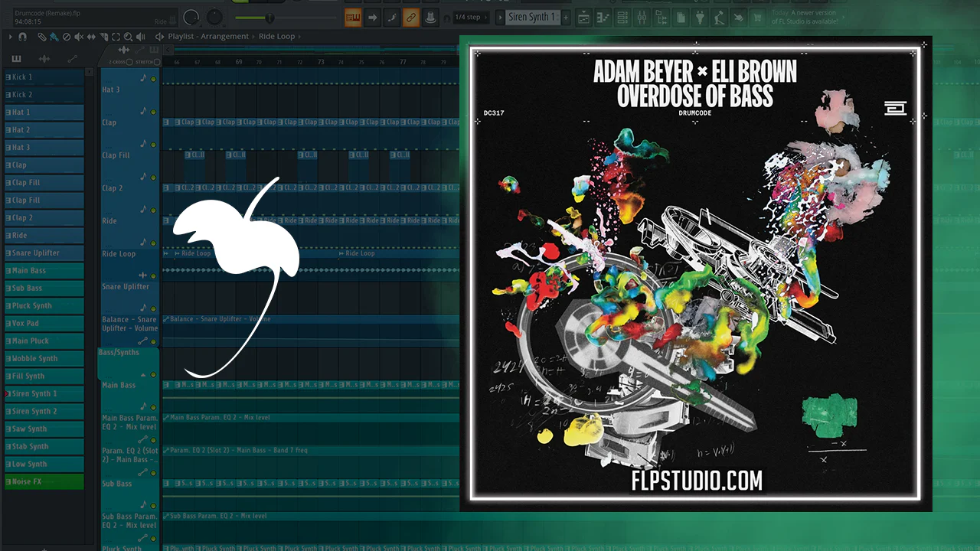Screen dimensions: 980x551
Task: Open the playlist options menu arrow
Action: coord(10,37)
